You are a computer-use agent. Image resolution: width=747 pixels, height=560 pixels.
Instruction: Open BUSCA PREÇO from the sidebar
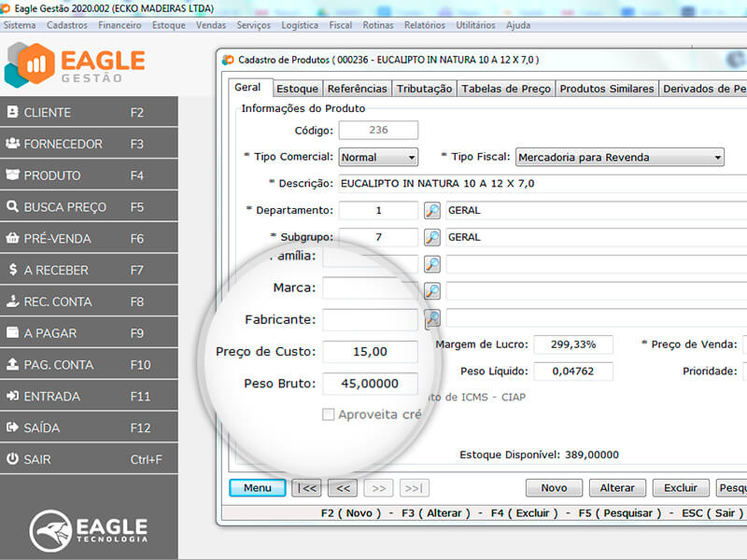coord(89,206)
